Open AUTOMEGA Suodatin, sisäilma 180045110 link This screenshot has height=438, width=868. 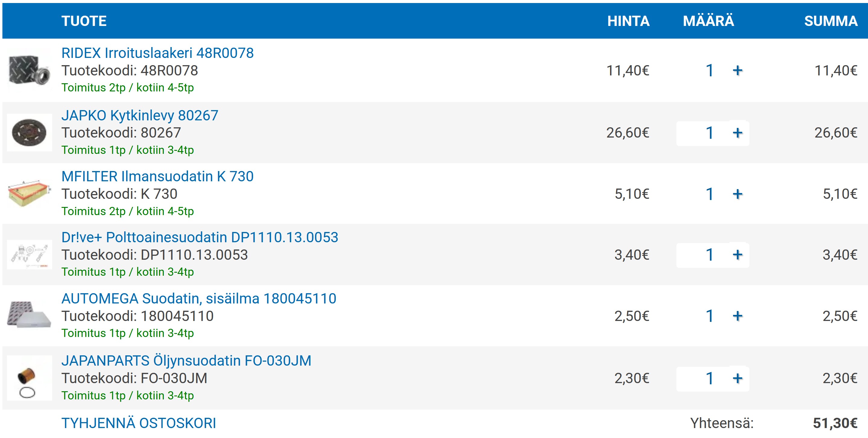click(199, 299)
